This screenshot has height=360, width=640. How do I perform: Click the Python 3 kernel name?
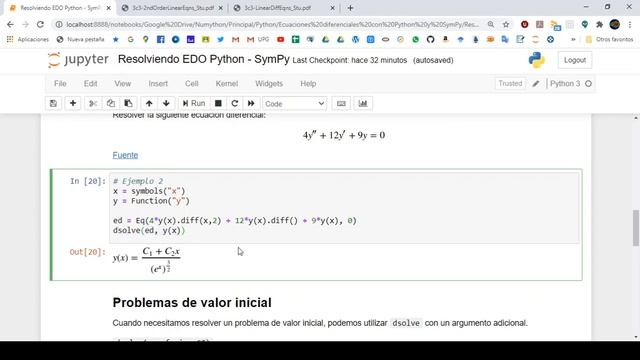coord(565,83)
